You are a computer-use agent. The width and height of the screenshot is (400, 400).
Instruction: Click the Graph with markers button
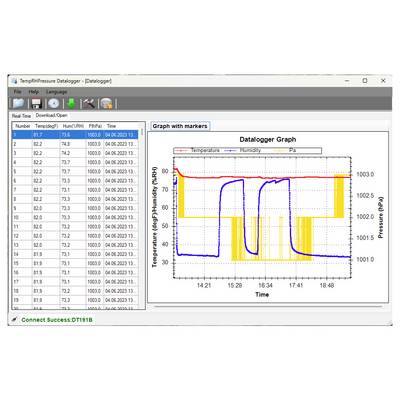180,126
